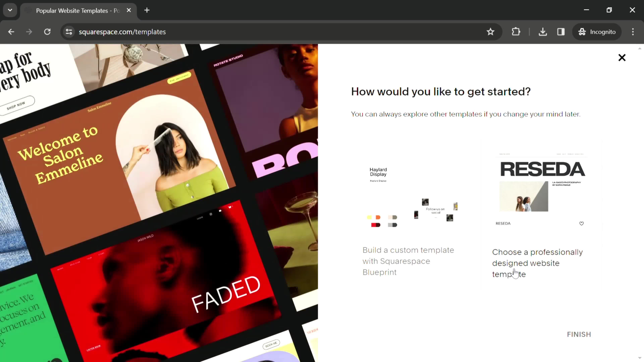Viewport: 644px width, 362px height.
Task: Click the page scrollbar down arrow
Action: click(639, 358)
